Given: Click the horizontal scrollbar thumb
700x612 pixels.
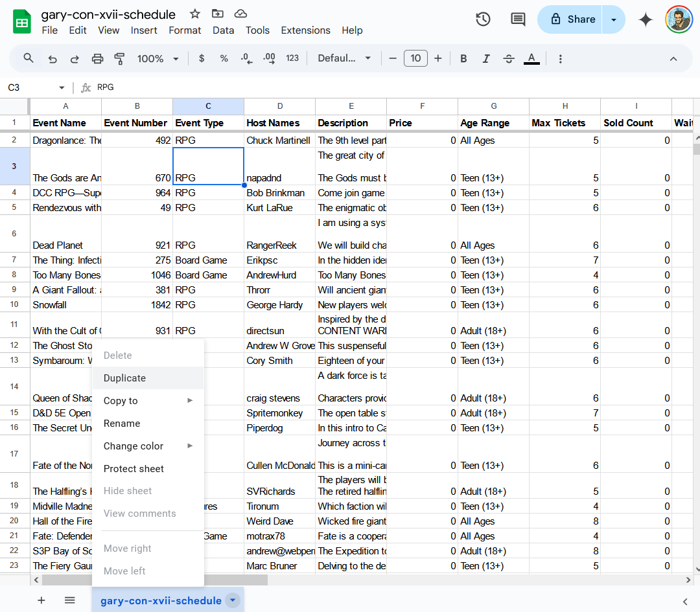Looking at the screenshot, I should (x=154, y=580).
